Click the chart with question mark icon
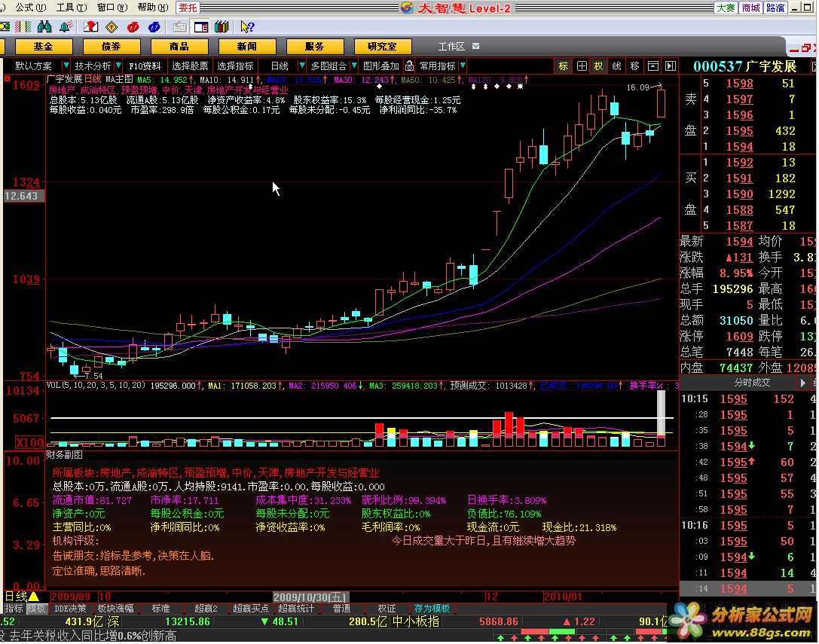The image size is (819, 644). coord(91,26)
